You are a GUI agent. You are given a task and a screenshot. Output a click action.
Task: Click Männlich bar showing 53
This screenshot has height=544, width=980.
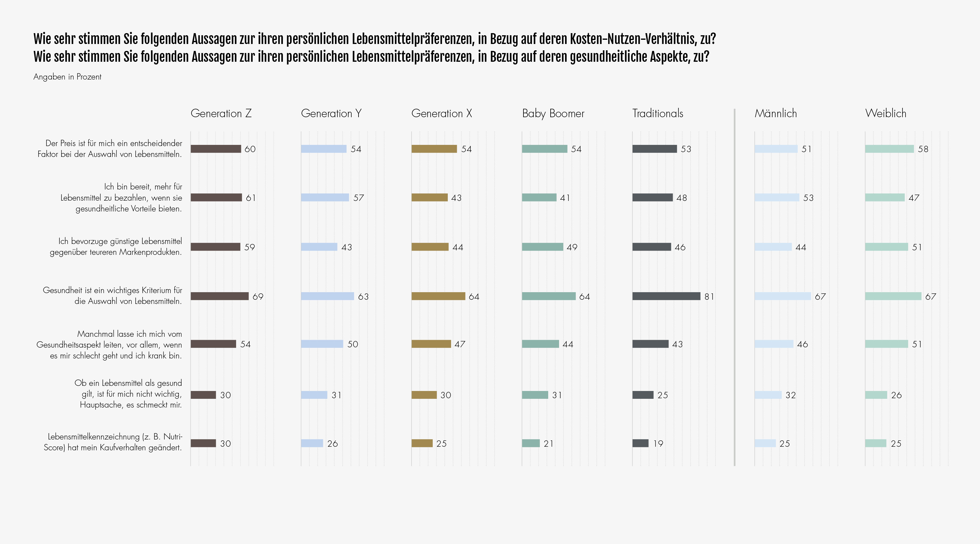(x=777, y=197)
